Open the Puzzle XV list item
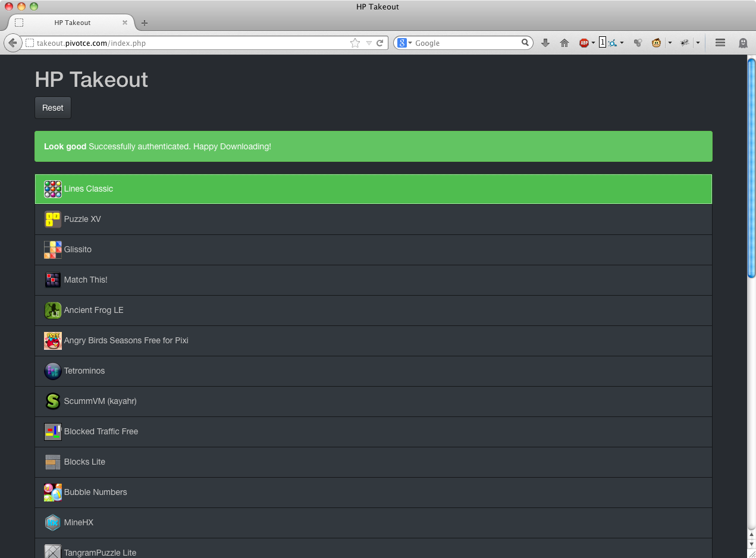756x558 pixels. (374, 220)
